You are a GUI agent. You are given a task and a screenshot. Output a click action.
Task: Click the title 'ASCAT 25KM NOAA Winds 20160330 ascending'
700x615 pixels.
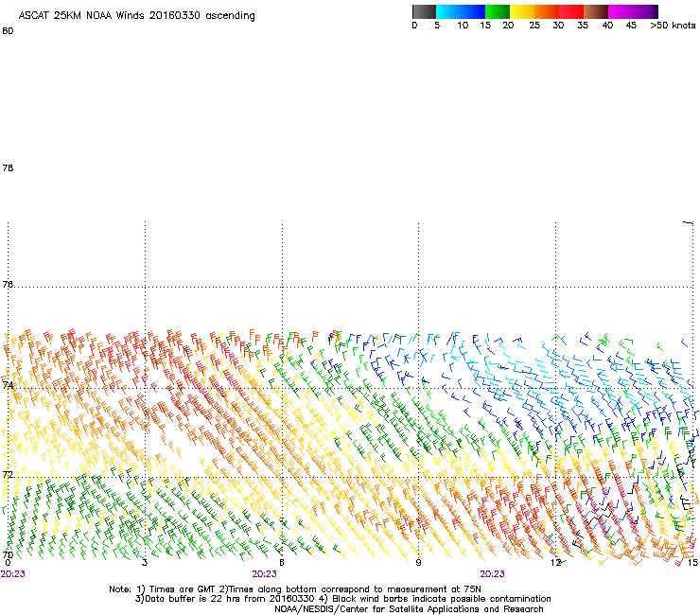click(136, 16)
